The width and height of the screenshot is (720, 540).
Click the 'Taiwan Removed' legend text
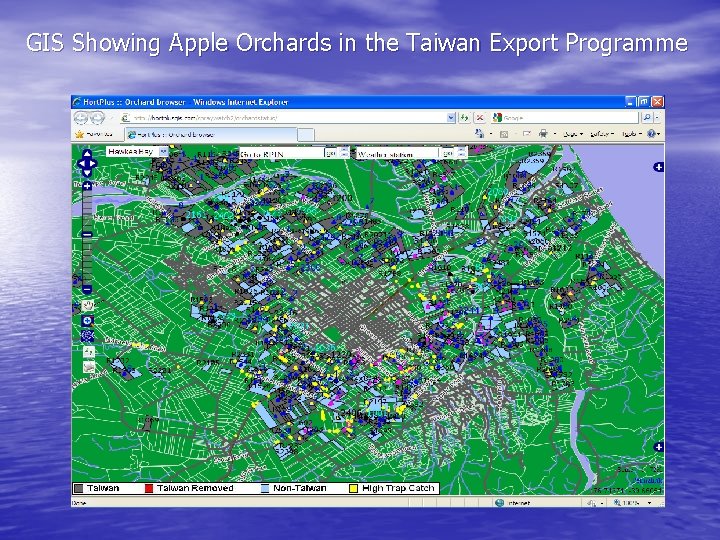(x=195, y=488)
